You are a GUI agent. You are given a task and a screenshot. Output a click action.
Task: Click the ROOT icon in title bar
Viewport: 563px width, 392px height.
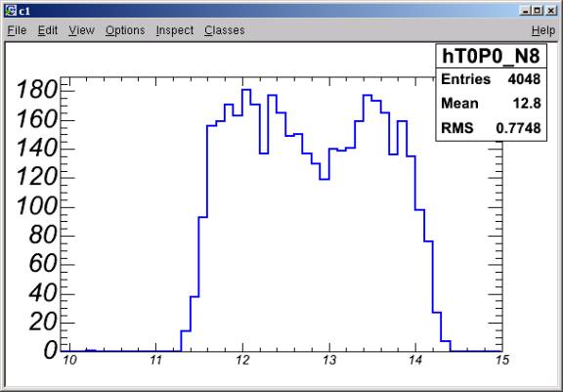coord(11,11)
